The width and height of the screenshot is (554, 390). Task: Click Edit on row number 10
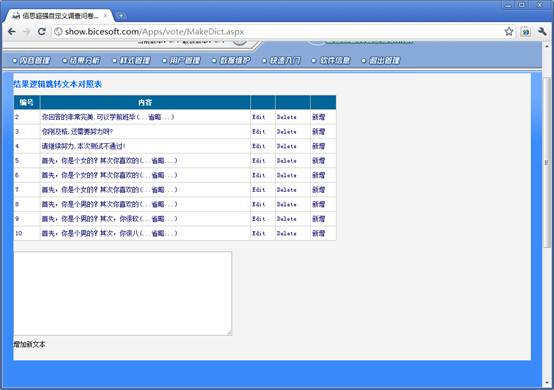[x=259, y=234]
